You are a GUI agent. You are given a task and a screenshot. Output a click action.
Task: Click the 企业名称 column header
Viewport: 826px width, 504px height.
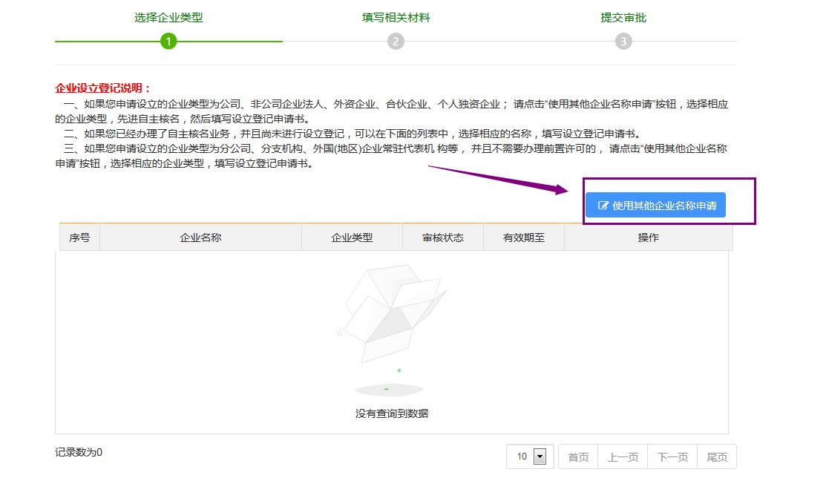coord(200,238)
